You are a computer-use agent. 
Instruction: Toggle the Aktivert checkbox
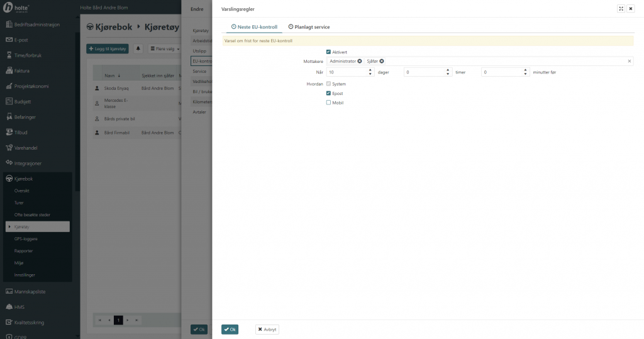(x=328, y=52)
